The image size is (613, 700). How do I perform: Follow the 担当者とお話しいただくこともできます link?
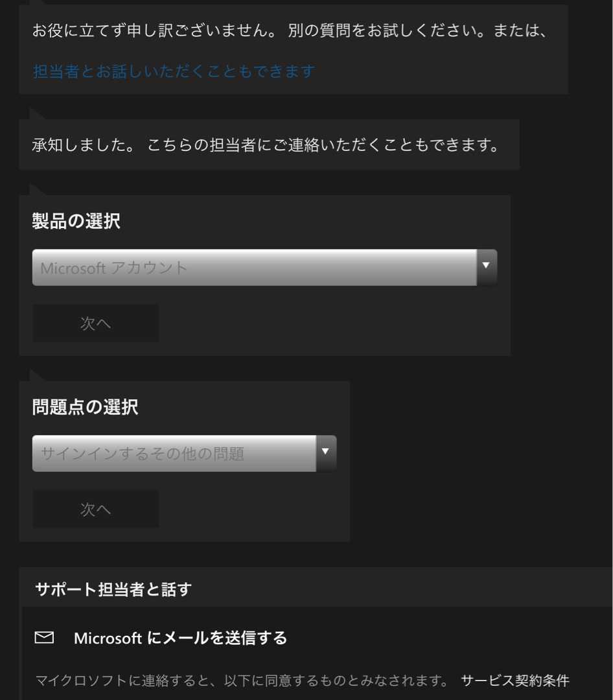[x=174, y=71]
